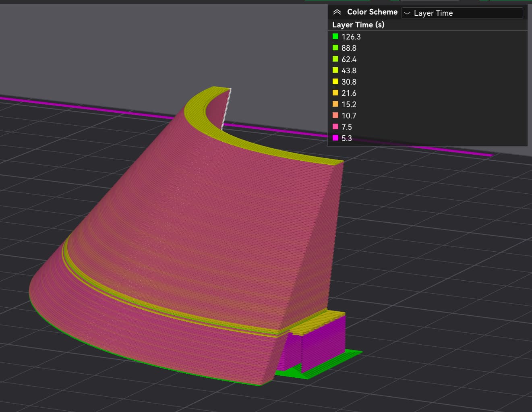This screenshot has width=532, height=412.
Task: Collapse the Color Scheme legend panel
Action: coord(337,12)
